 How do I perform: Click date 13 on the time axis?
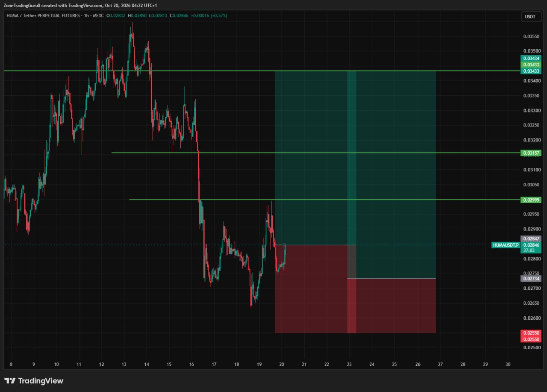124,364
